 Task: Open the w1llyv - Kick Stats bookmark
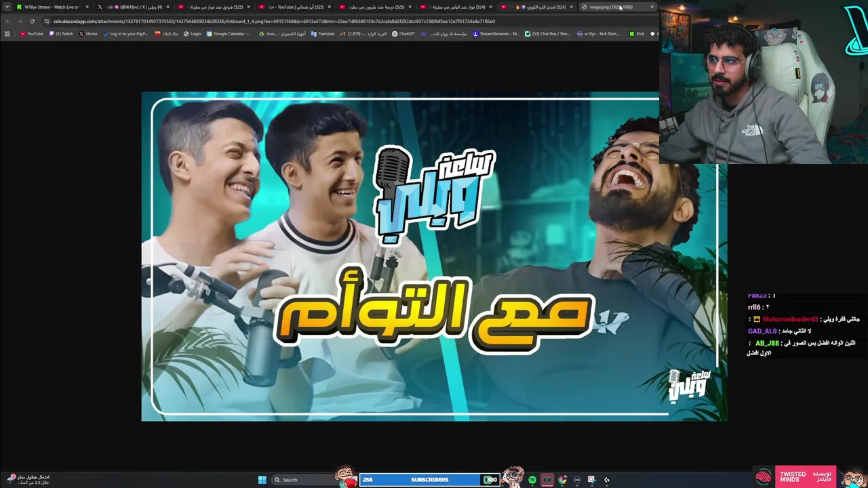click(599, 33)
